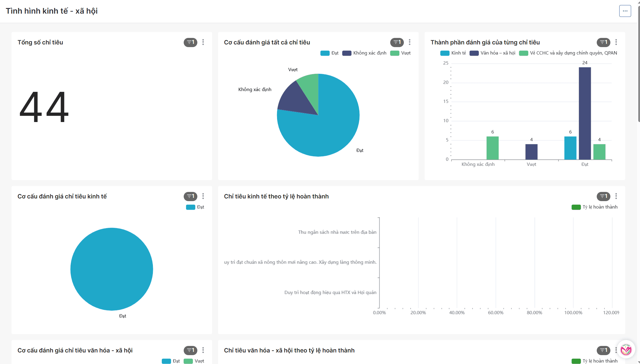Click the page vertical scrollbar thumb

639,64
